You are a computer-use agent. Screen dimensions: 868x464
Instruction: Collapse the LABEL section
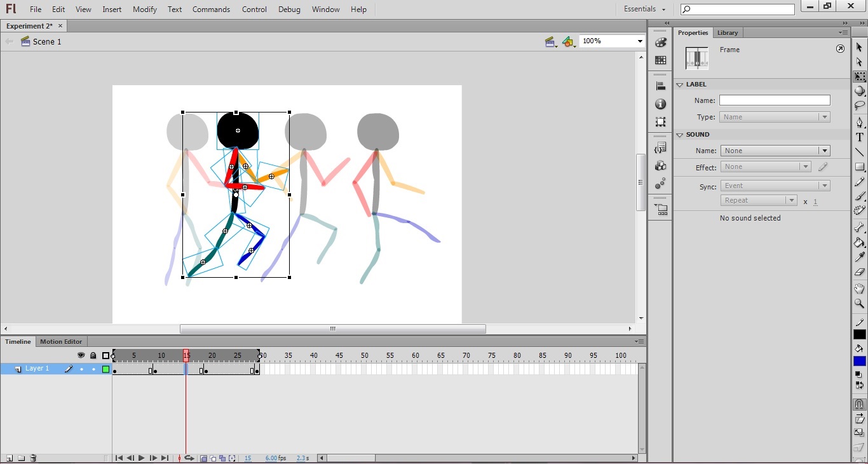[679, 85]
